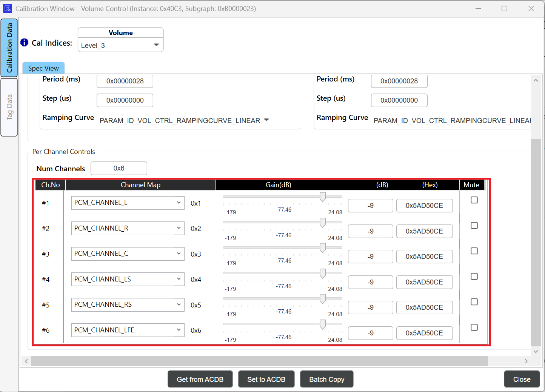
Task: Maximize the Calibration Window
Action: [x=504, y=8]
